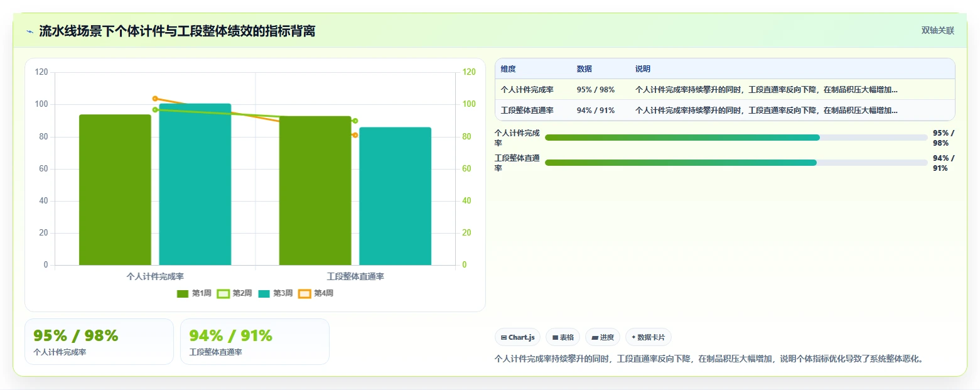The height and width of the screenshot is (390, 980).
Task: Toggle the 第3周 legend entry
Action: pos(275,293)
